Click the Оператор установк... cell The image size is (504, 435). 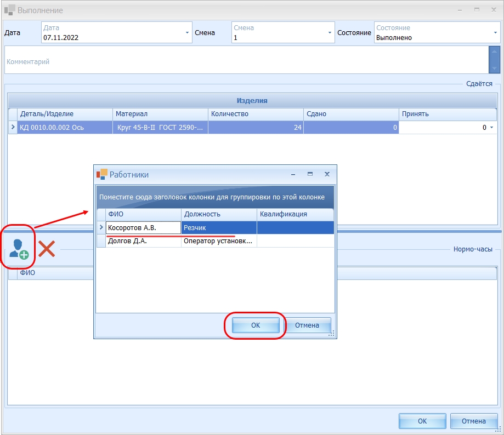[219, 241]
